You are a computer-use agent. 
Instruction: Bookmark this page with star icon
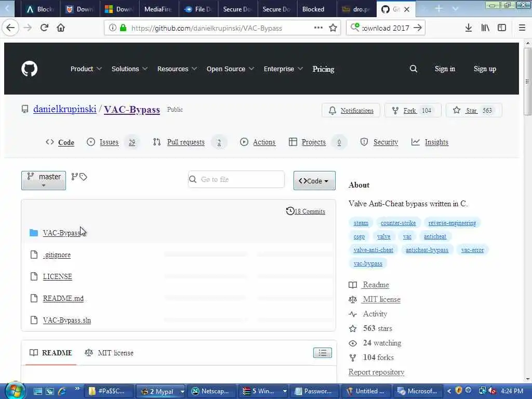(333, 28)
